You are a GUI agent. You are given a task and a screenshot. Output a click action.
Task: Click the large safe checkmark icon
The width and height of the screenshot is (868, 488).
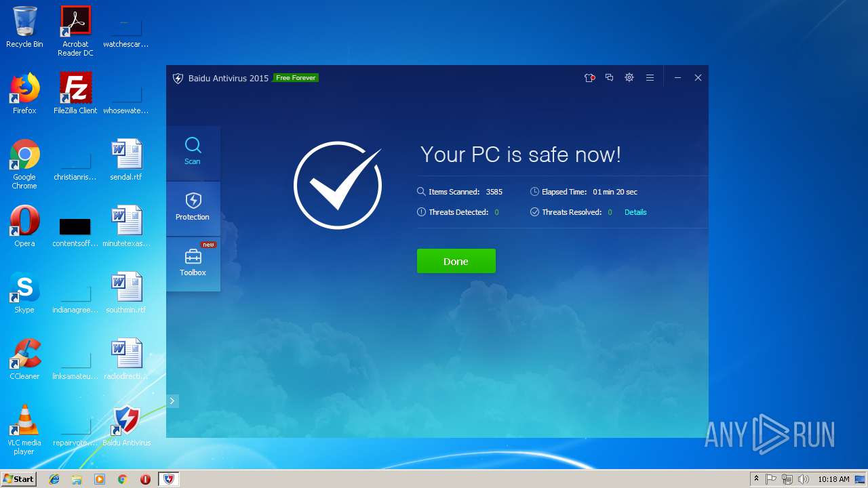(x=338, y=185)
